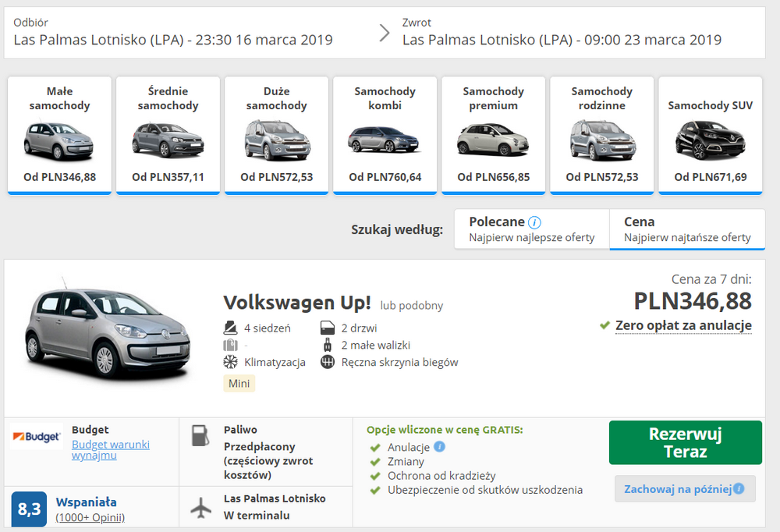The width and height of the screenshot is (780, 532).
Task: Select the Samochody rodzinne category card
Action: (x=602, y=136)
